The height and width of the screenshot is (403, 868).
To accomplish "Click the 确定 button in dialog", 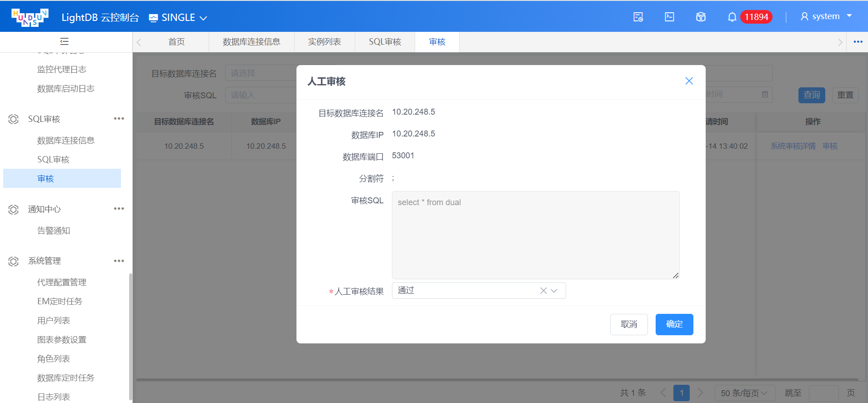I will tap(674, 324).
